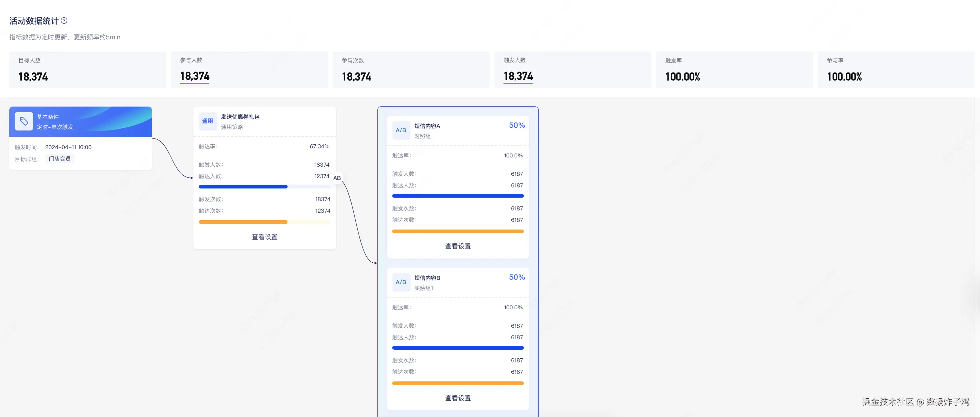Click the underlined 触发人数 value 18,374
The image size is (980, 417).
(x=518, y=77)
